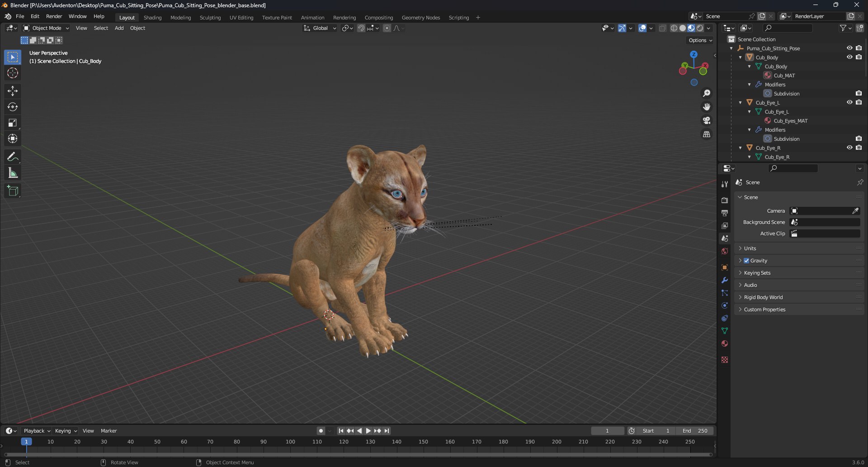This screenshot has width=868, height=467.
Task: Open the Options dropdown
Action: pyautogui.click(x=700, y=40)
